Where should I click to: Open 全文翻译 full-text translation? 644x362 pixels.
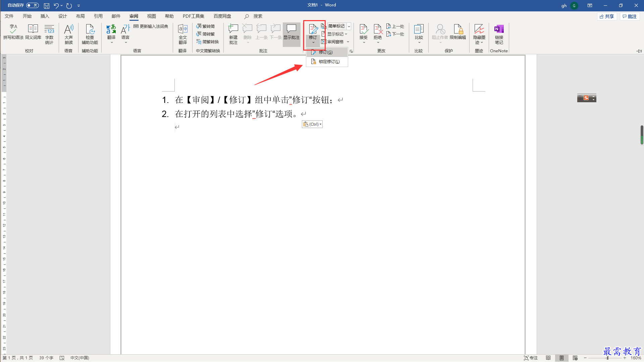183,34
